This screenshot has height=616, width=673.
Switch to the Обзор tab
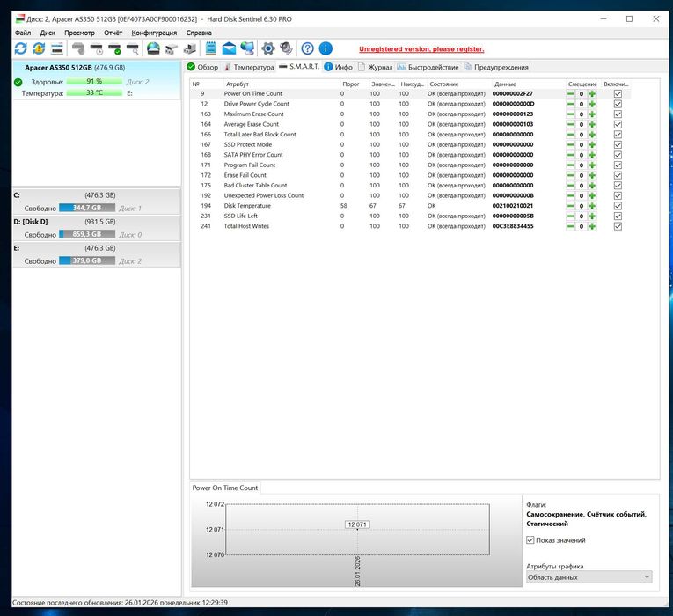[x=202, y=67]
